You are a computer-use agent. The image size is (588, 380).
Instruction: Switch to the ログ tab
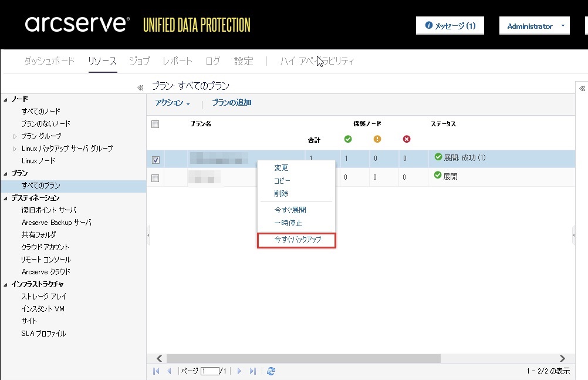[212, 61]
